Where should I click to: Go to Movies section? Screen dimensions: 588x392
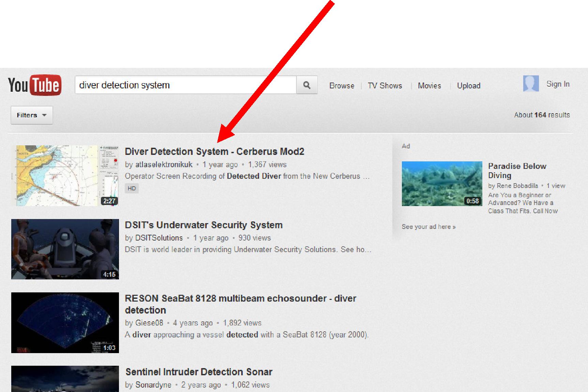point(429,86)
